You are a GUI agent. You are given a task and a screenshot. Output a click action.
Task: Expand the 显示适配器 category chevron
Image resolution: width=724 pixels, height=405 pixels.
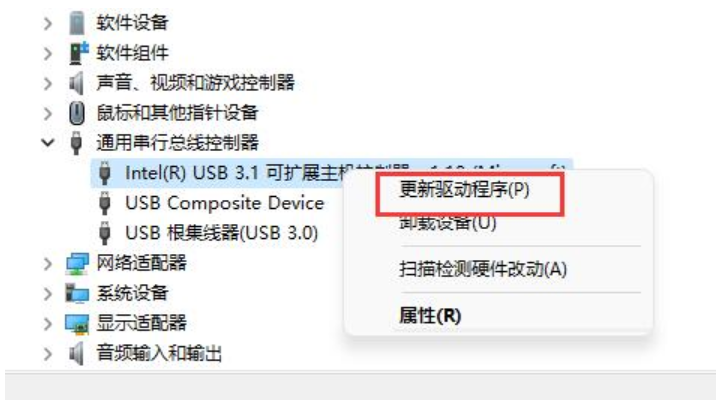click(x=48, y=324)
